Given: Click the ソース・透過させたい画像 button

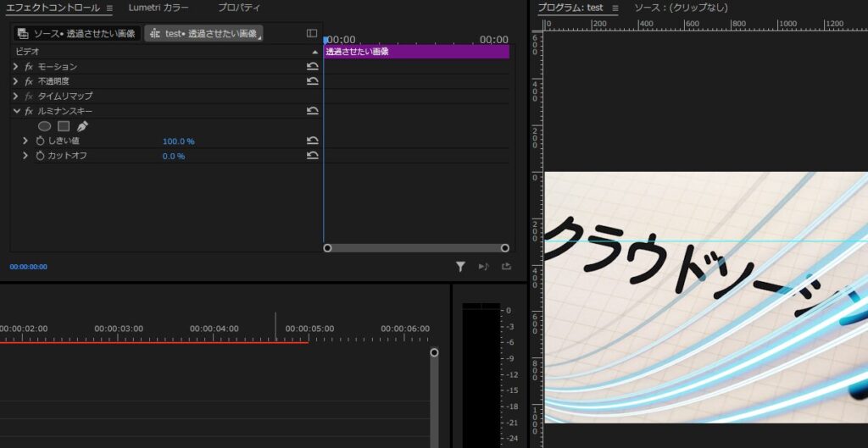Looking at the screenshot, I should (76, 33).
